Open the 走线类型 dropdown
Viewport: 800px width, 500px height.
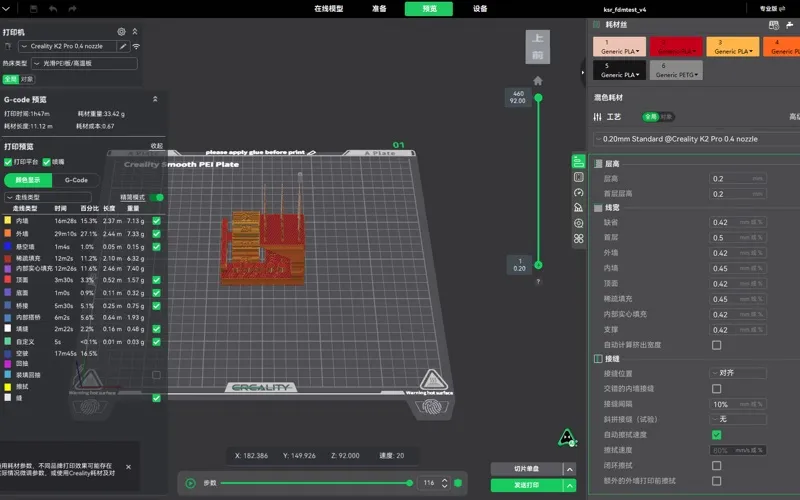click(x=48, y=197)
